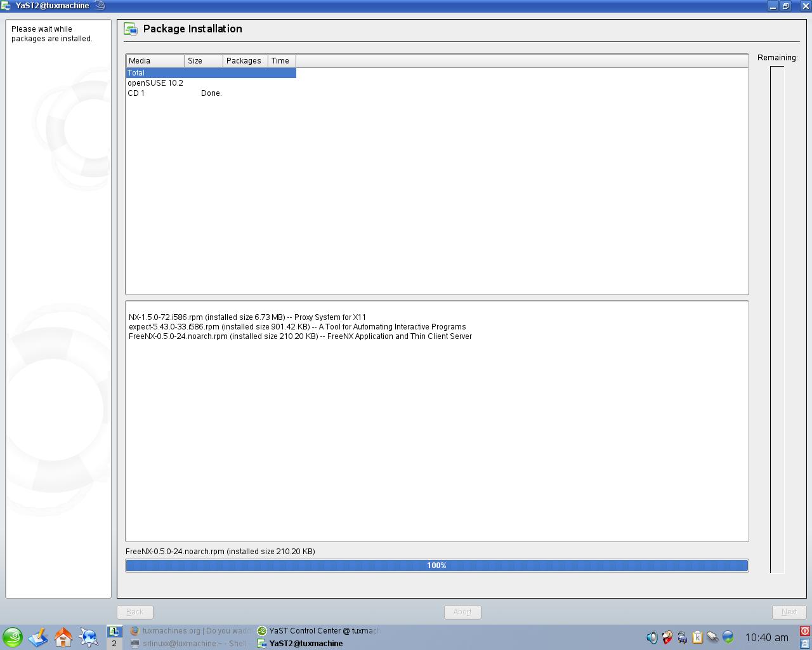The image size is (812, 650).
Task: Click the current package label above progress bar
Action: 220,552
